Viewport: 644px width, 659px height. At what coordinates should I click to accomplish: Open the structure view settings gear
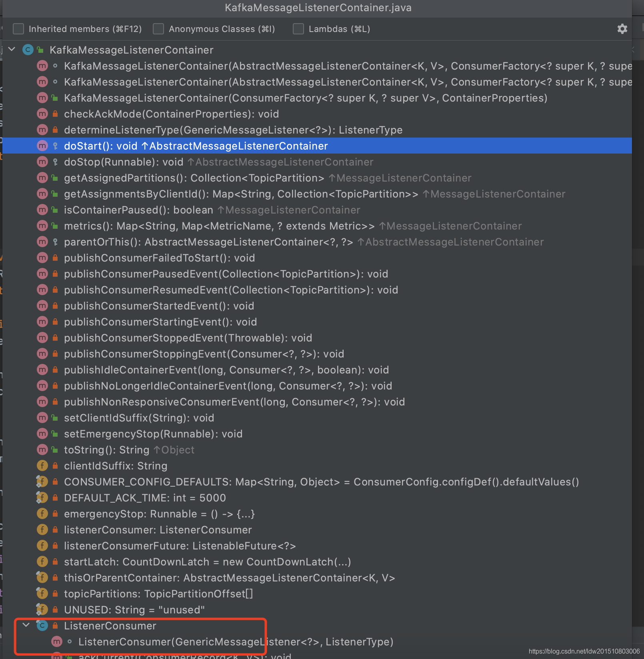tap(622, 28)
